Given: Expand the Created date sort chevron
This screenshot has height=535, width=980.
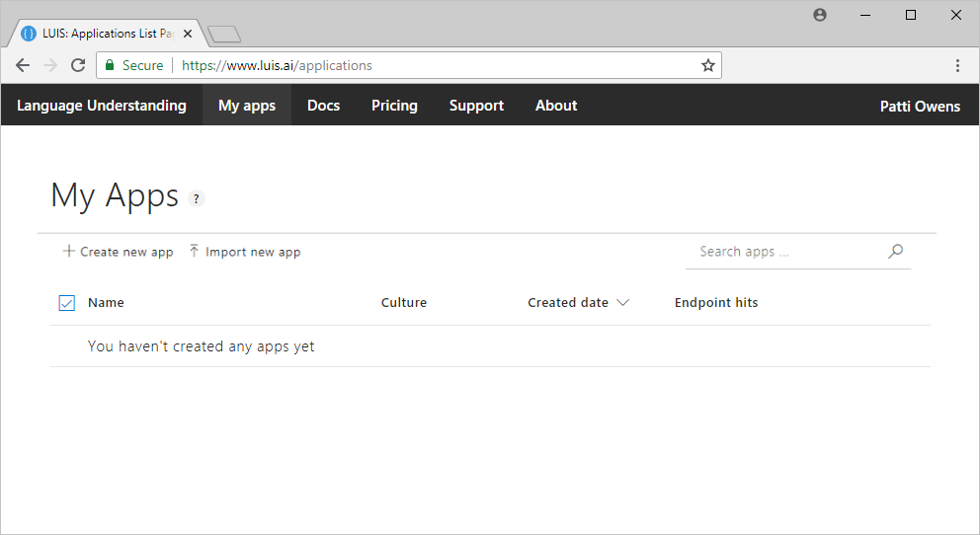Looking at the screenshot, I should pyautogui.click(x=622, y=303).
